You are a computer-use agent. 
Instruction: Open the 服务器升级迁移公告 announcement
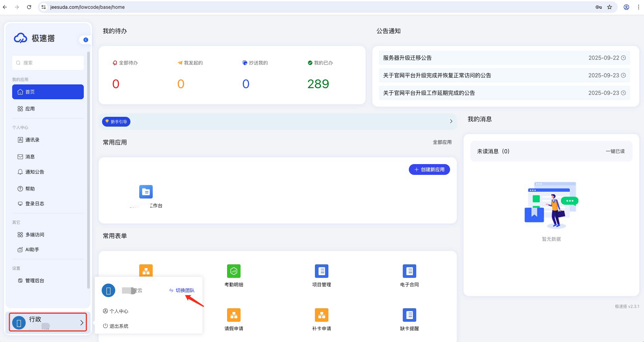click(407, 58)
